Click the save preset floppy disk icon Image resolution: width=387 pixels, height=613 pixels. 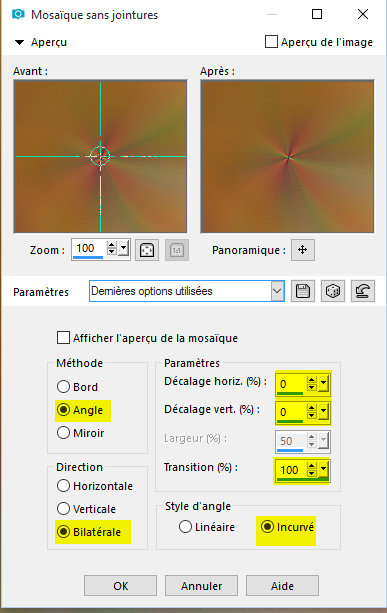click(303, 291)
